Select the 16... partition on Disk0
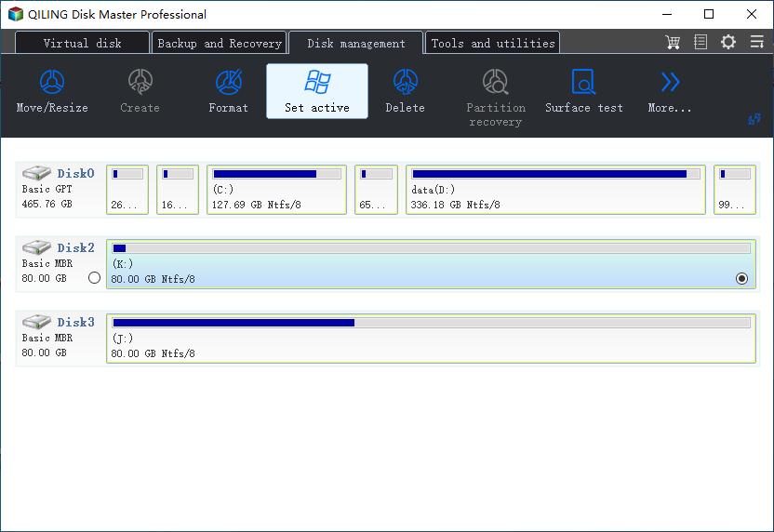774x532 pixels. 178,190
